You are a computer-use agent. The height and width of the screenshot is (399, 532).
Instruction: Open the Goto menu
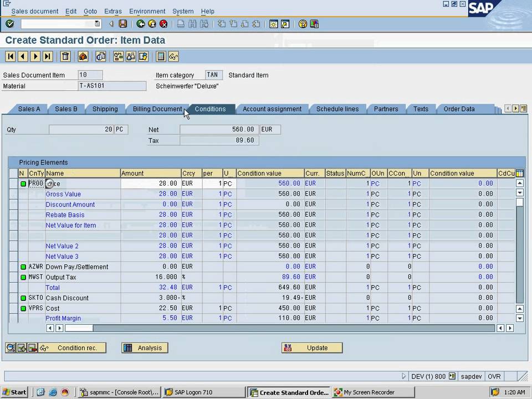coord(90,11)
